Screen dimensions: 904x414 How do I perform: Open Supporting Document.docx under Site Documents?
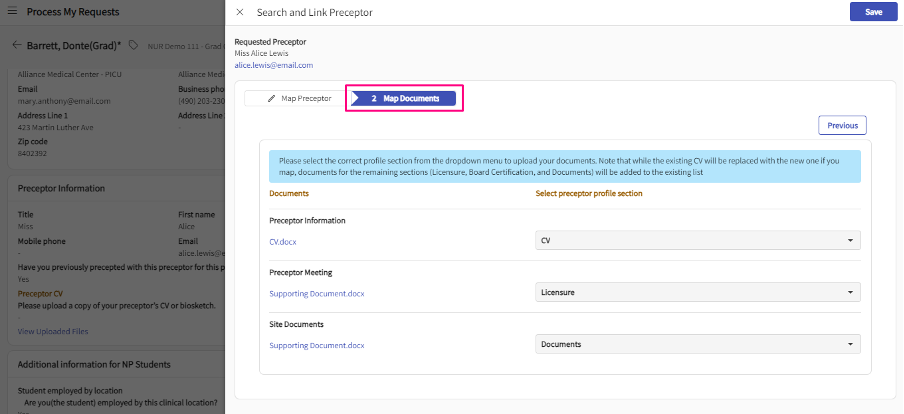[316, 345]
